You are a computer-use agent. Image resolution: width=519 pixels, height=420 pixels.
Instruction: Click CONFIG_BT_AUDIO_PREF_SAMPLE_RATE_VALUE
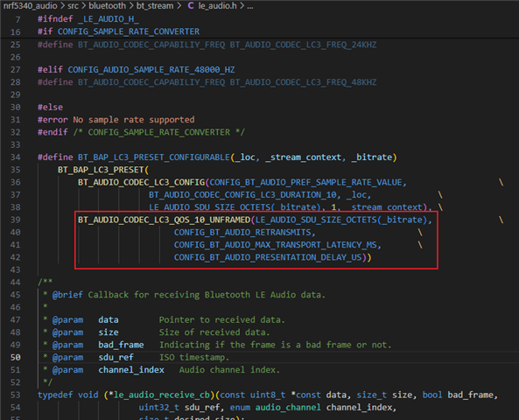pyautogui.click(x=305, y=182)
